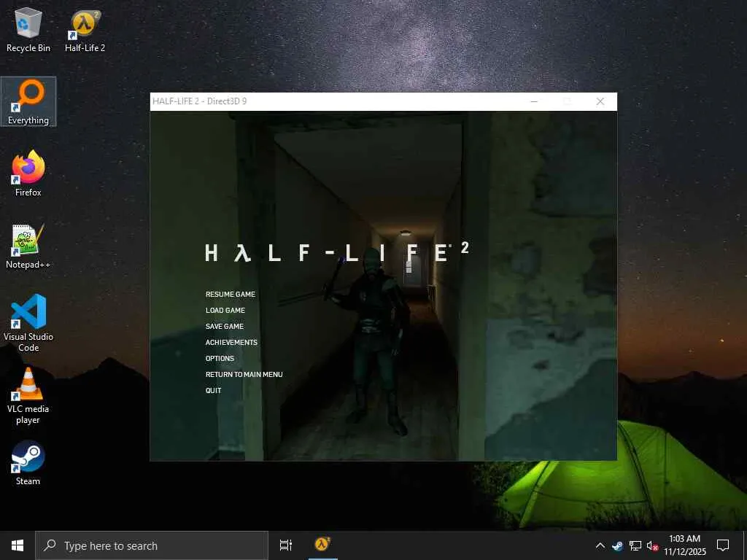
Task: Open the clock showing 1:03 AM
Action: [684, 545]
